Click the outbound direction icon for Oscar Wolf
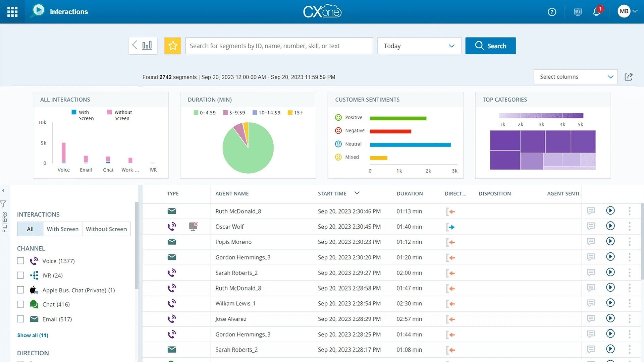Screen dimensions: 644x362 click(x=451, y=227)
